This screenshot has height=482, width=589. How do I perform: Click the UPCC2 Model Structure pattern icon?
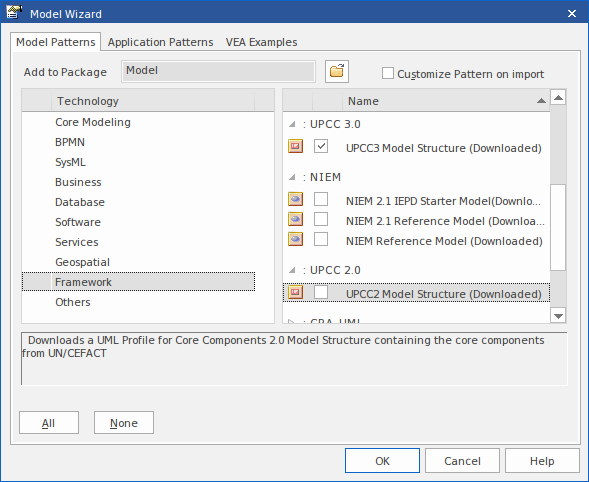pos(295,292)
